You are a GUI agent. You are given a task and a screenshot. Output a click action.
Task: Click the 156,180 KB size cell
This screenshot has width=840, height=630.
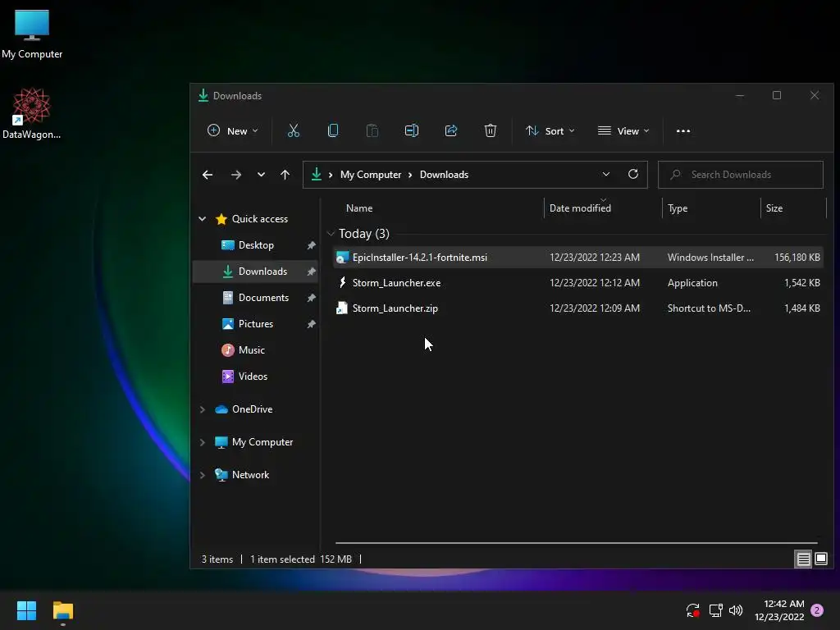(x=797, y=258)
